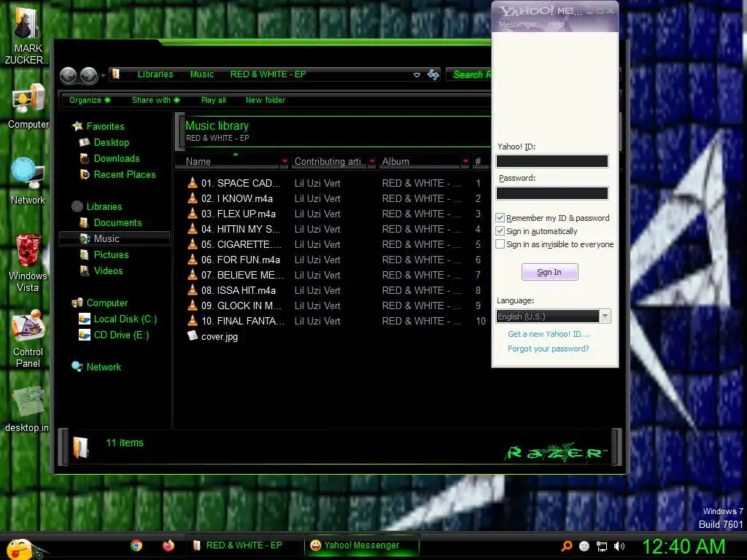This screenshot has height=560, width=747.
Task: Click the Explorer Forward arrow button
Action: coord(88,75)
